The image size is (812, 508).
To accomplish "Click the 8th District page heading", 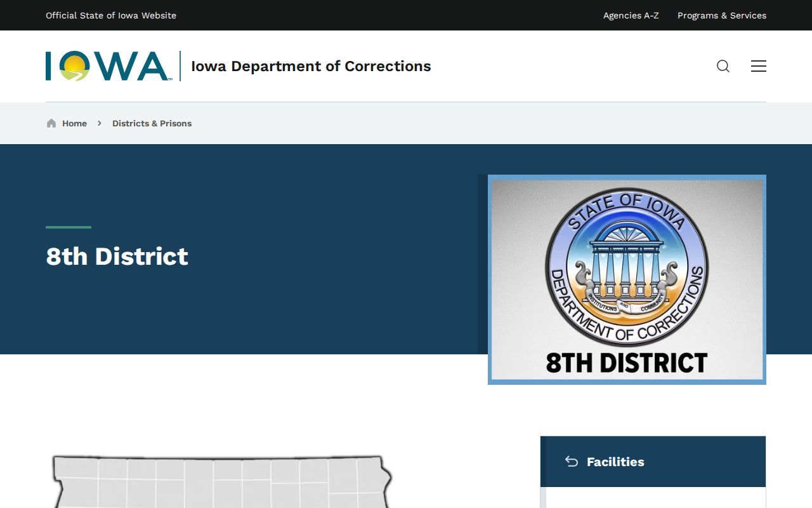I will point(117,257).
